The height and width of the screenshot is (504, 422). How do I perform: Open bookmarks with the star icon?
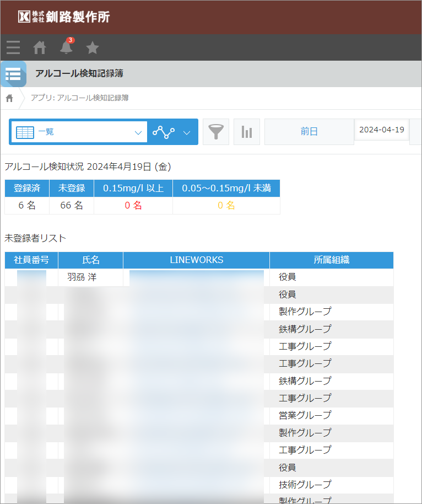point(93,48)
